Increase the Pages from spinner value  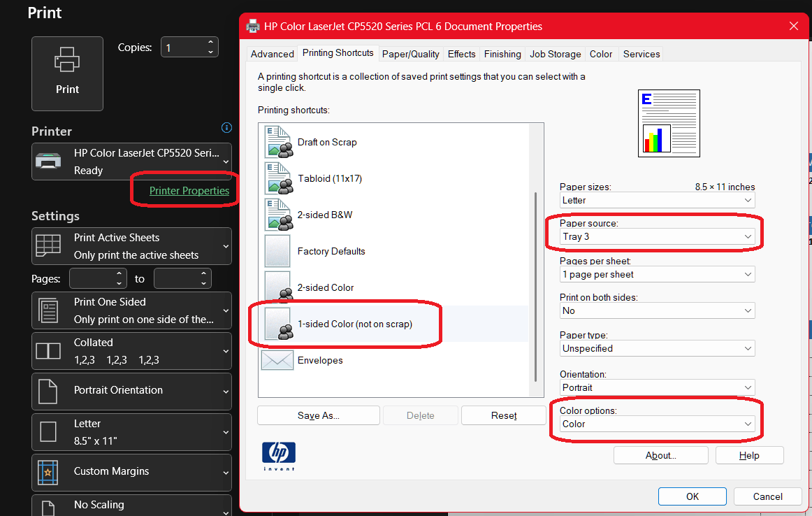pyautogui.click(x=119, y=273)
